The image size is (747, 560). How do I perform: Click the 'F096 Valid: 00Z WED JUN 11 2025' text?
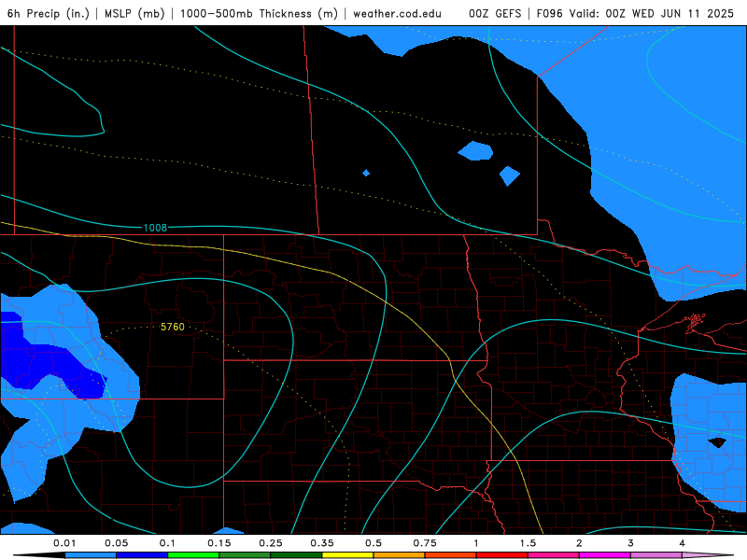635,13
